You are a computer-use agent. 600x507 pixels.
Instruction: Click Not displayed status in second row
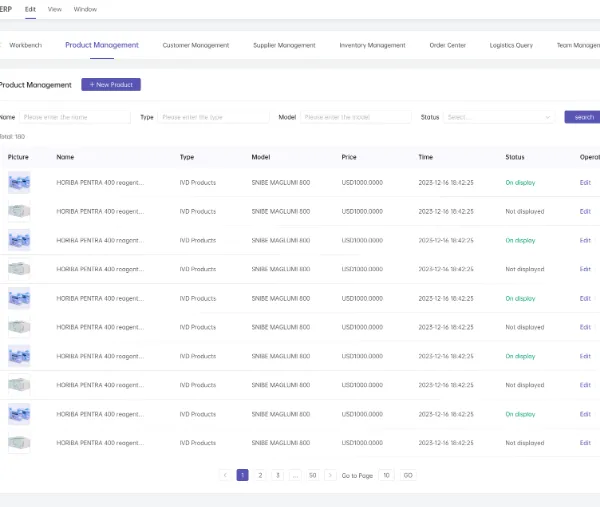525,211
